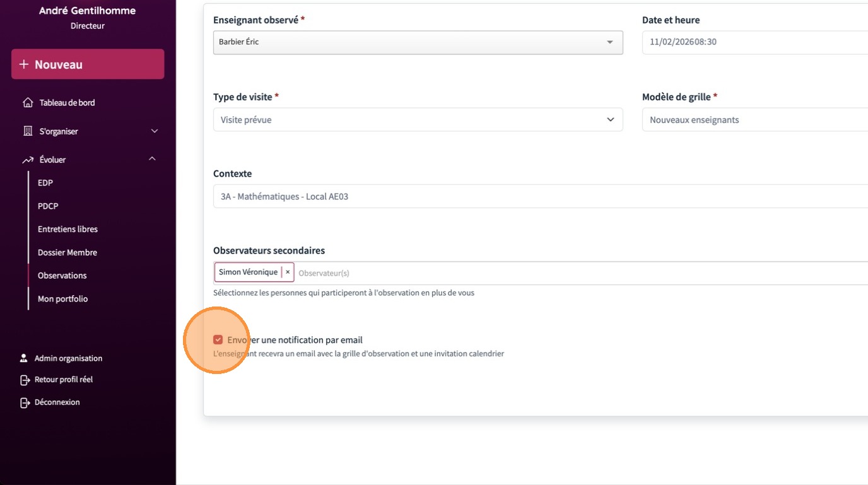Click the Tableau de bord home icon
868x485 pixels.
pyautogui.click(x=28, y=103)
